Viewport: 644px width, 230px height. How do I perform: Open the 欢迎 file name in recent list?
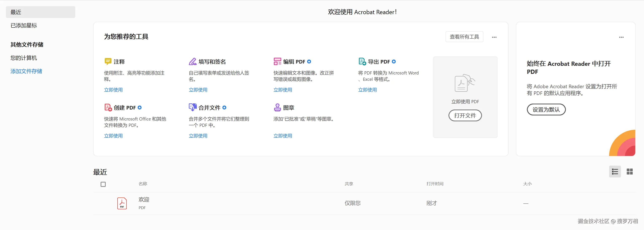coord(144,199)
